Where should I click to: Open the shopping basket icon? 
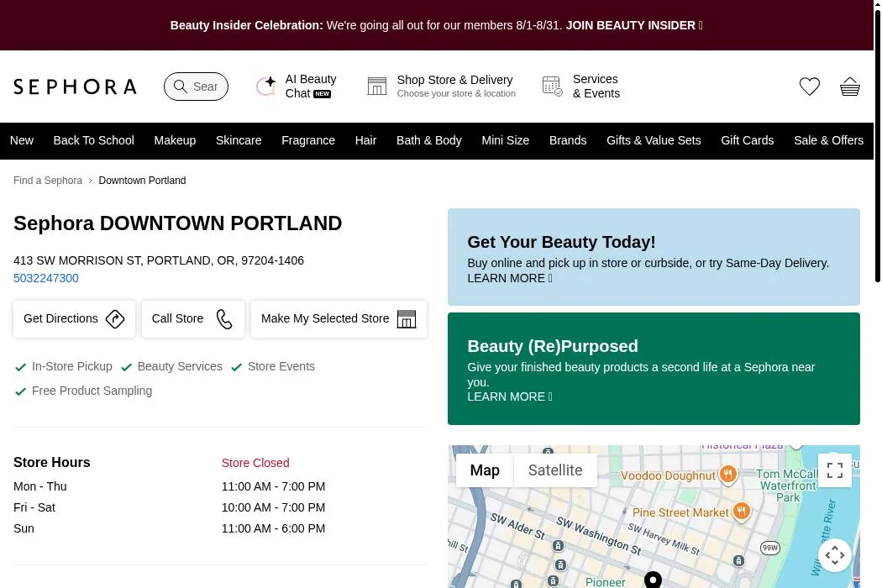click(850, 87)
